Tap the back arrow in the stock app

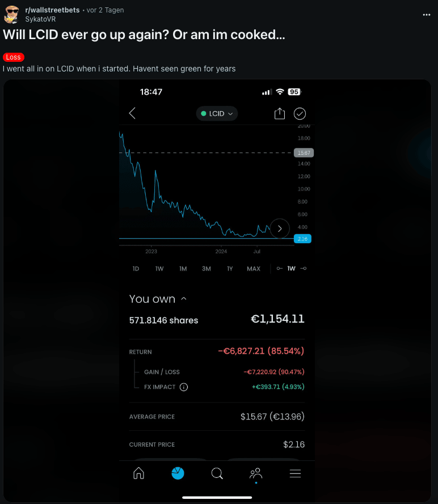(132, 113)
